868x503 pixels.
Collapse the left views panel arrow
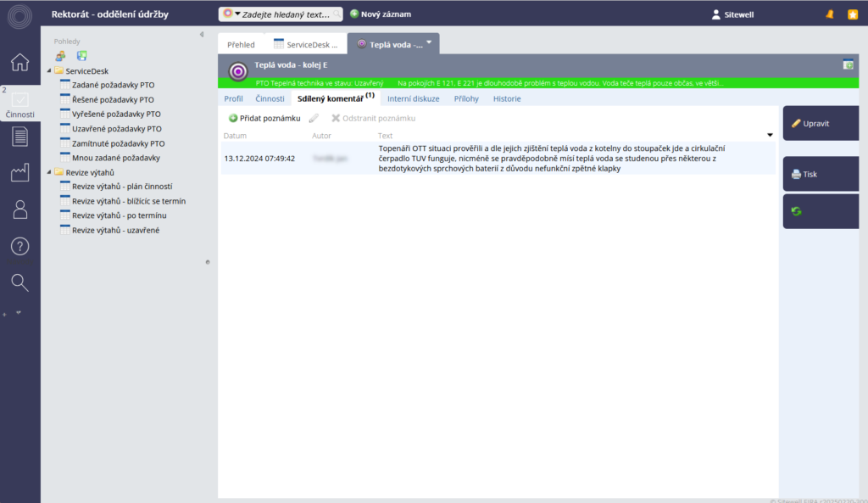click(202, 34)
